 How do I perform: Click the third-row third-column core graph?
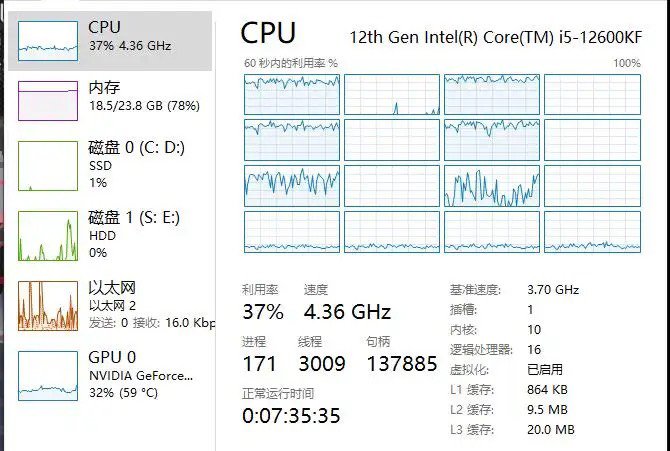492,186
